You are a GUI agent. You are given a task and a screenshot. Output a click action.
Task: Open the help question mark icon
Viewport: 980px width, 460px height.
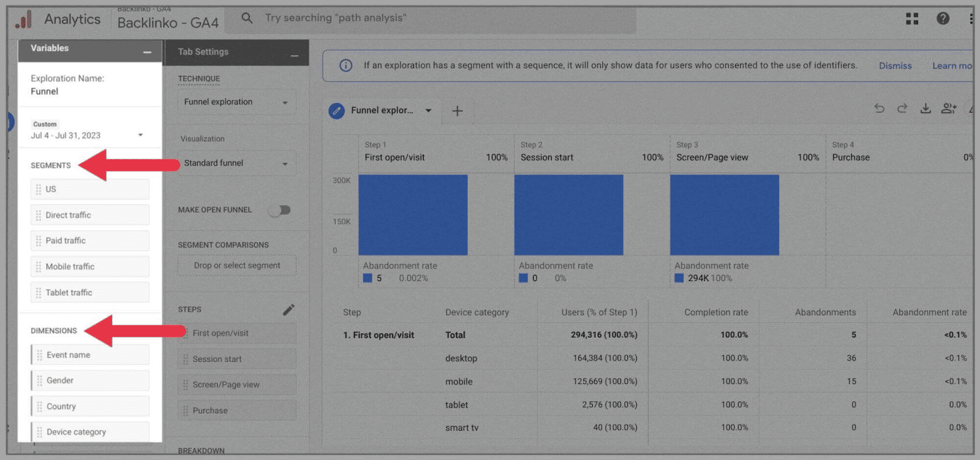tap(943, 18)
